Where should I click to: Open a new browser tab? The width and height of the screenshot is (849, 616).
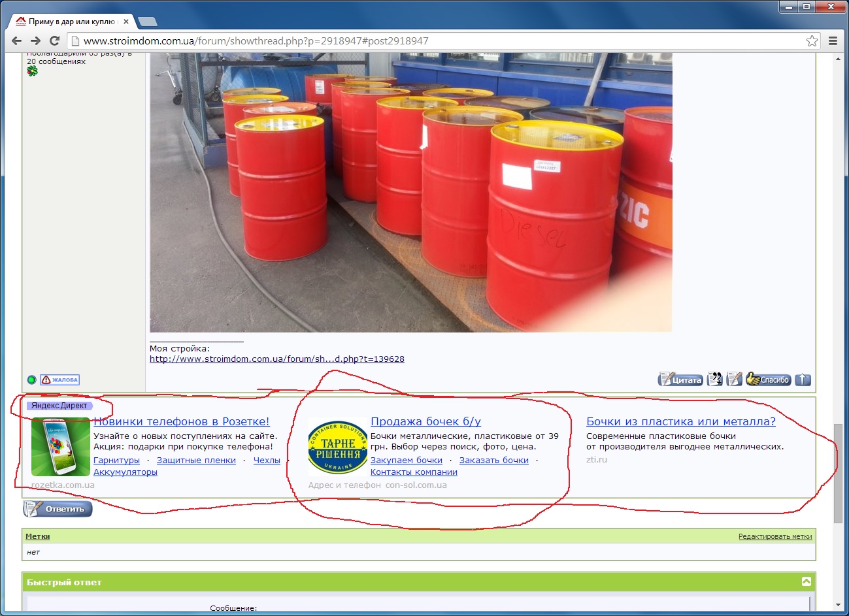click(x=148, y=22)
